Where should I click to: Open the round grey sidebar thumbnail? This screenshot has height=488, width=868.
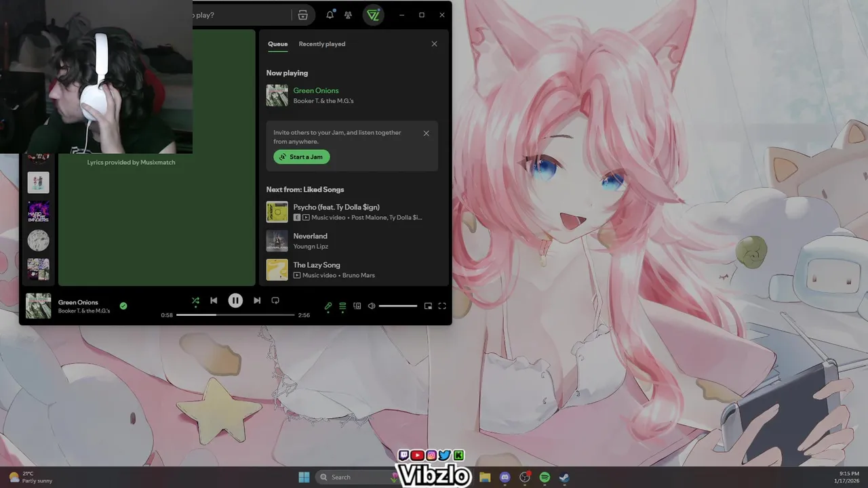click(x=39, y=240)
